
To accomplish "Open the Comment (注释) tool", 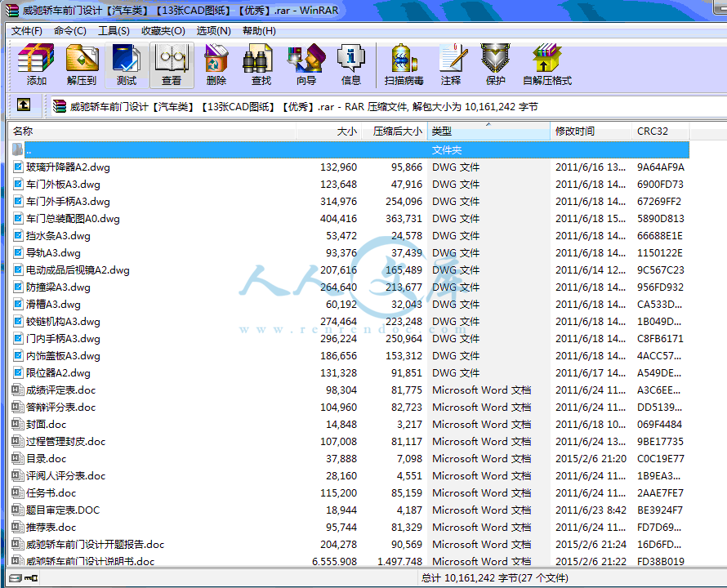I will (451, 64).
